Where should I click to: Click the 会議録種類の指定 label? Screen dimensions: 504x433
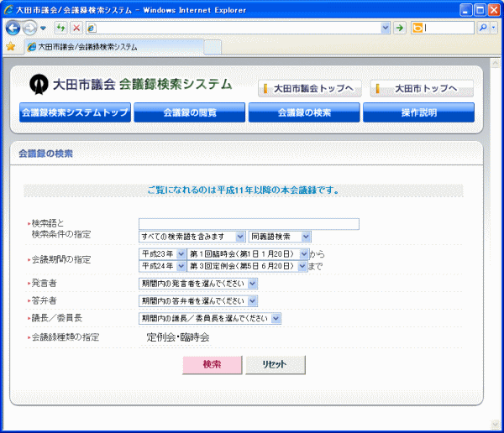(x=66, y=337)
